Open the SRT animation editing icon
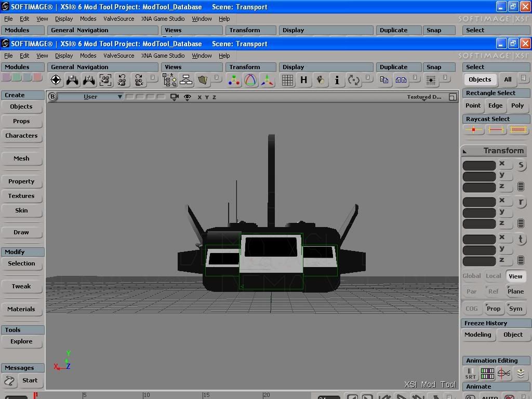Viewport: 532px width, 399px height. point(471,374)
